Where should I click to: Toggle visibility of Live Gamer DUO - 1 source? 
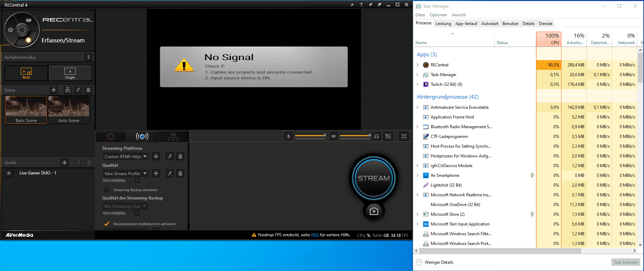click(9, 173)
